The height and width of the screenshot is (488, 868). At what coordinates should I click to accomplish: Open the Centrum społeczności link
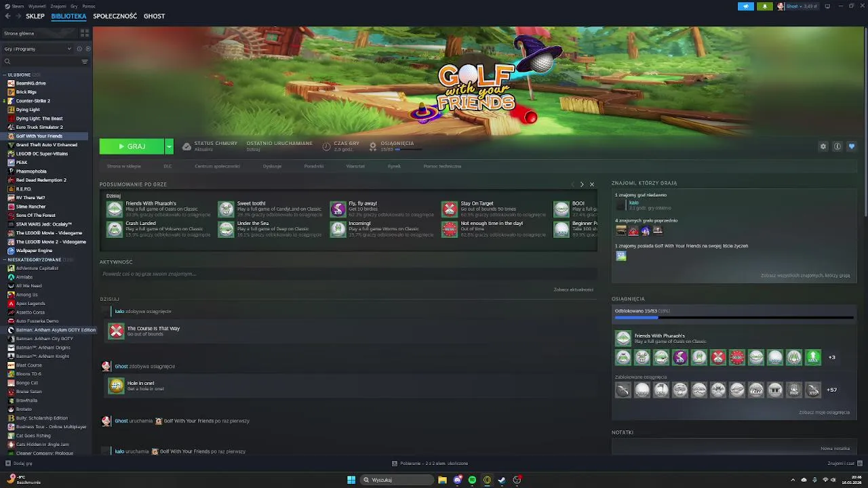point(217,166)
